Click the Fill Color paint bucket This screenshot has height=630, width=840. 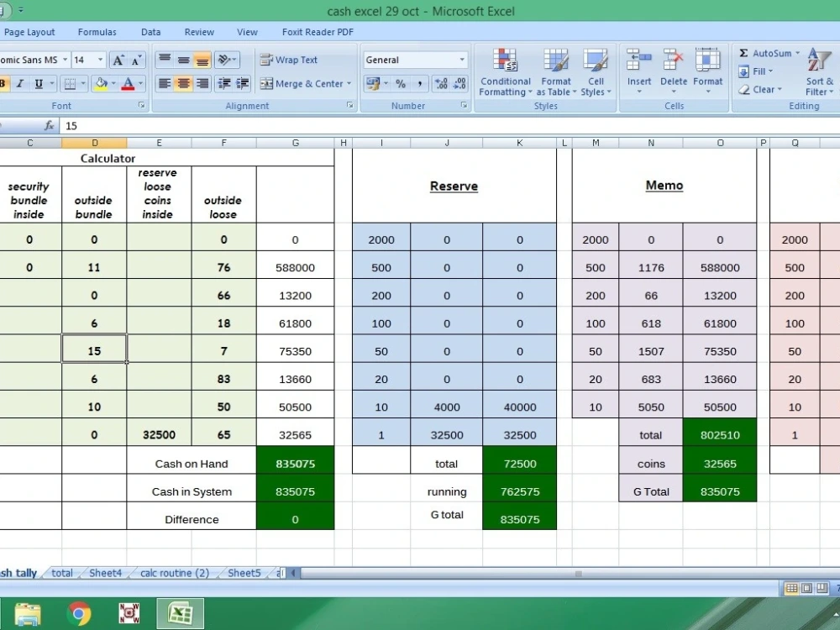(x=101, y=83)
